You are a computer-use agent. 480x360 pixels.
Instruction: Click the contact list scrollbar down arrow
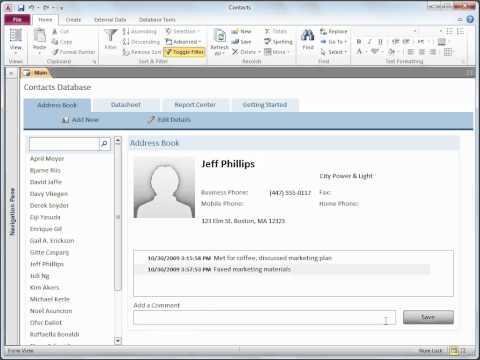(x=118, y=340)
